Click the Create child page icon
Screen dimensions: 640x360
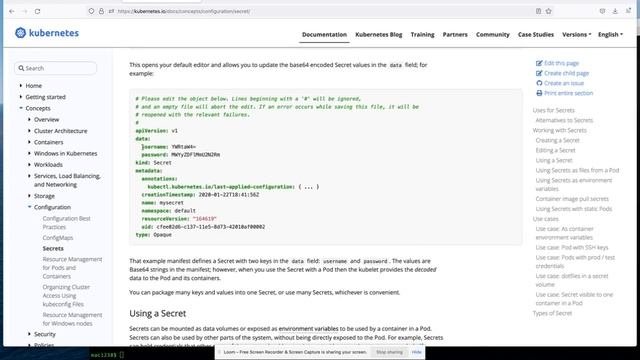[x=539, y=73]
